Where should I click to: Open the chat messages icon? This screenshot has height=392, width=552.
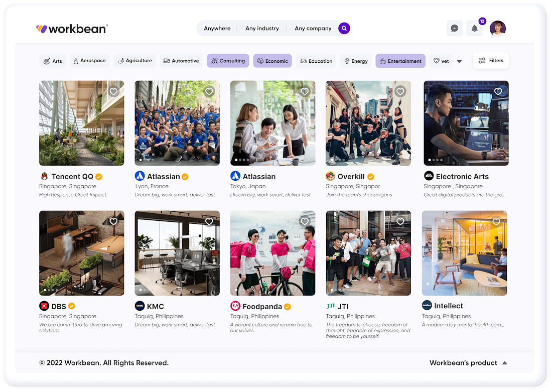point(455,28)
